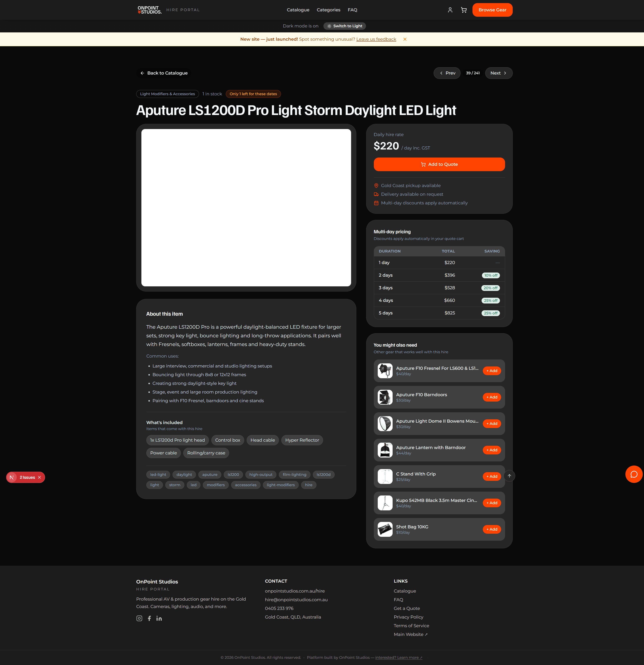Select the hire tag
Viewport: 644px width, 665px height.
(309, 485)
